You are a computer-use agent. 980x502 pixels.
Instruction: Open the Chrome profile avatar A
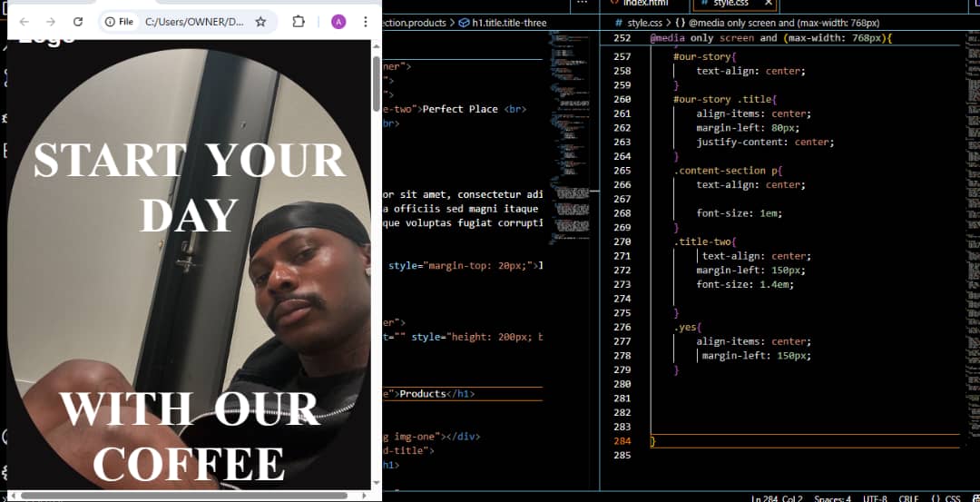point(338,22)
